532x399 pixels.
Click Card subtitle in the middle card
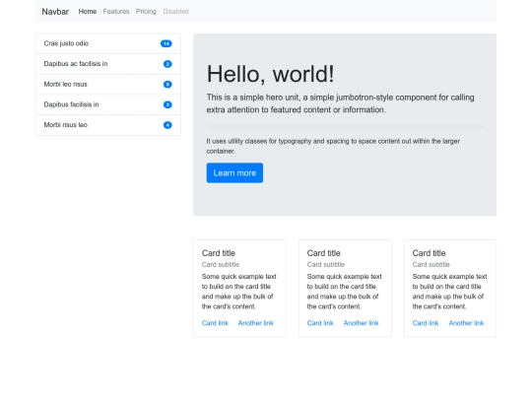pos(326,264)
